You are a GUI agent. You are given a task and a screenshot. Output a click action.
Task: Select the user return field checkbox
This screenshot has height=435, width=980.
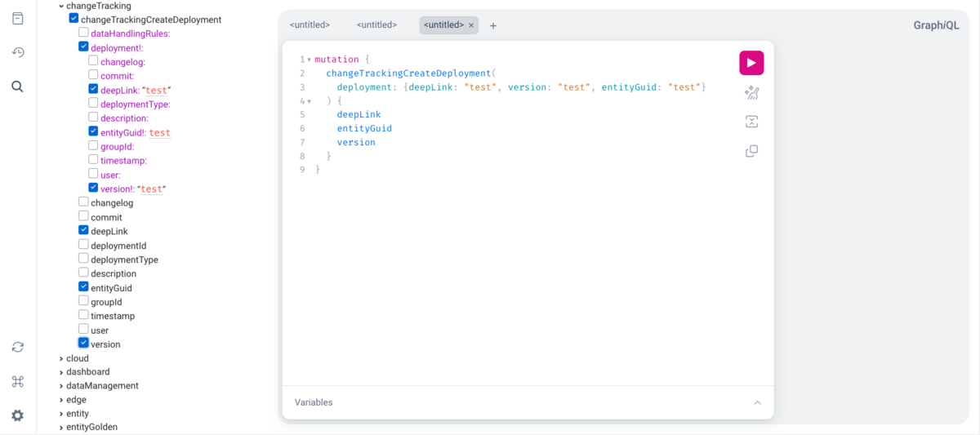click(x=83, y=329)
